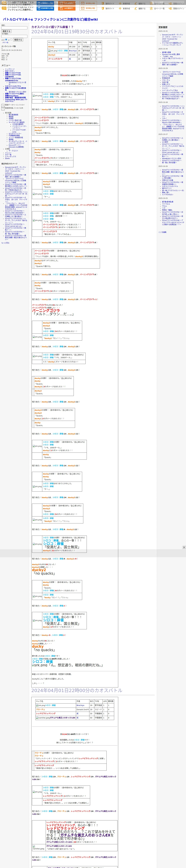This screenshot has width=186, height=868.
Task: Open テストボックス link in menu
Action: point(10,156)
